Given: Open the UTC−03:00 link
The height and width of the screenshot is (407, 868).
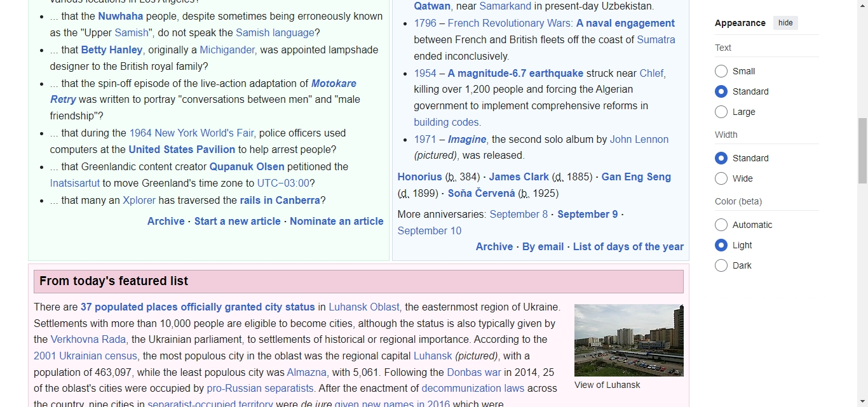Looking at the screenshot, I should [x=283, y=183].
